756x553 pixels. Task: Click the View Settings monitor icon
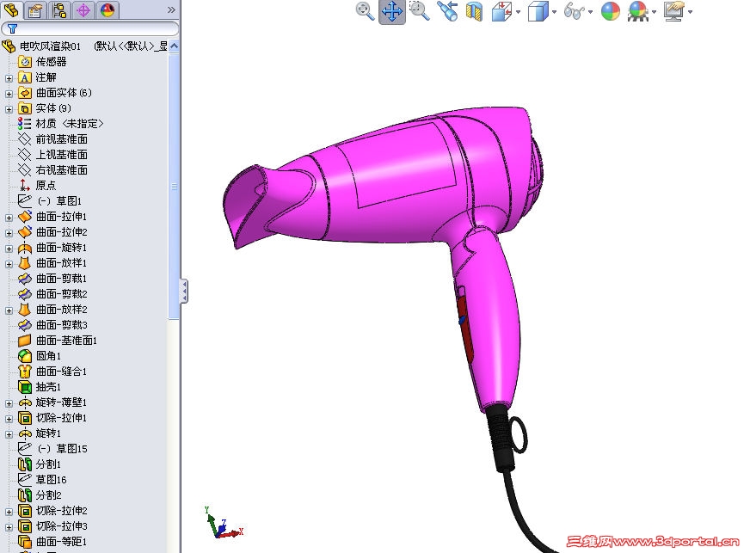(674, 11)
